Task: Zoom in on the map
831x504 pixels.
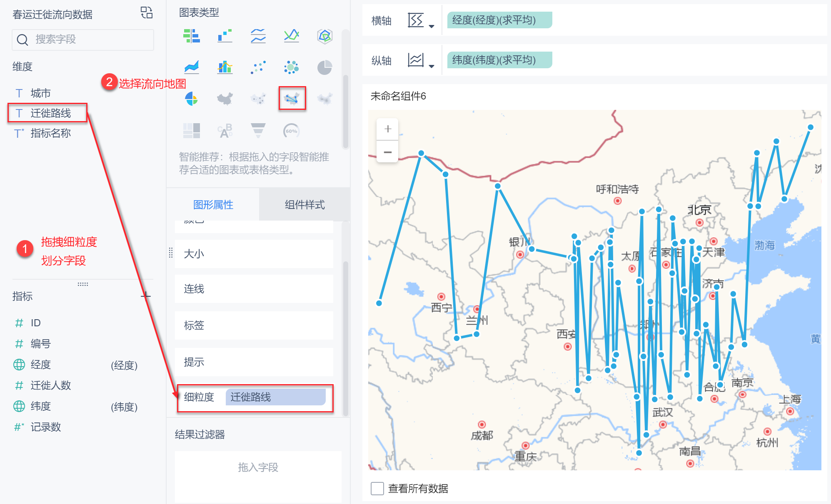Action: point(387,129)
